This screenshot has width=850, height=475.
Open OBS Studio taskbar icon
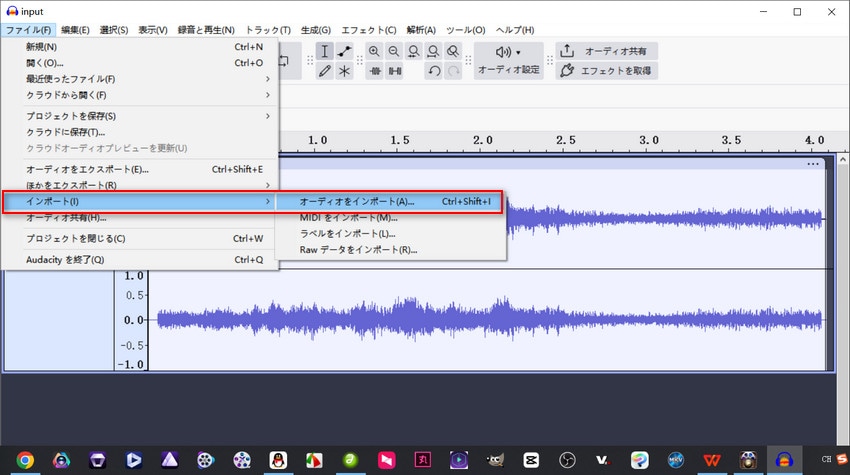567,460
